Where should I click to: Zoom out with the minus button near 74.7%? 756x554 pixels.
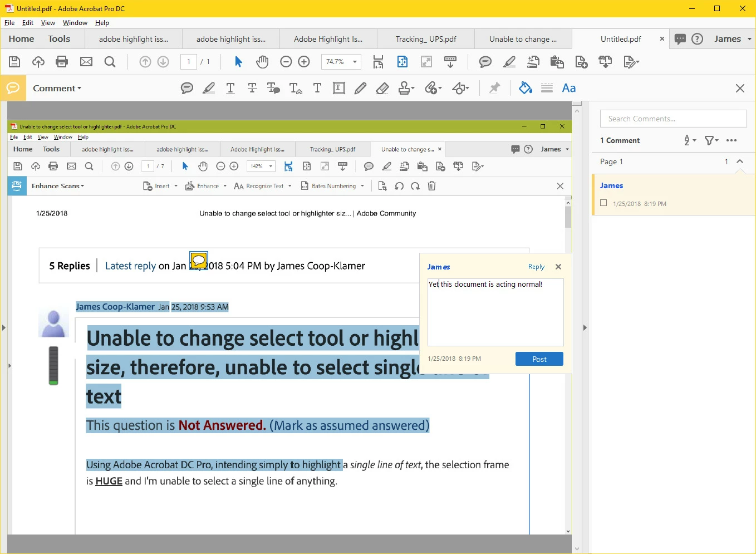click(286, 62)
